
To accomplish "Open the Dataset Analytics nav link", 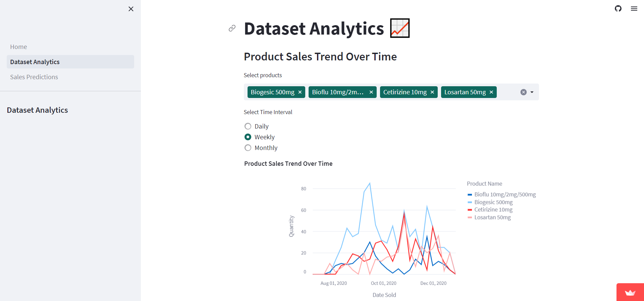I will 70,62.
